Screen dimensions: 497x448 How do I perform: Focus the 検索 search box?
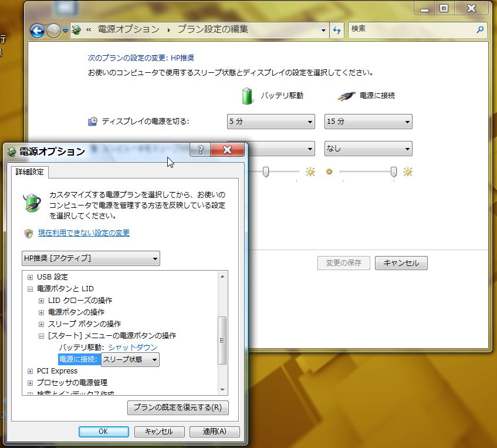pyautogui.click(x=417, y=30)
